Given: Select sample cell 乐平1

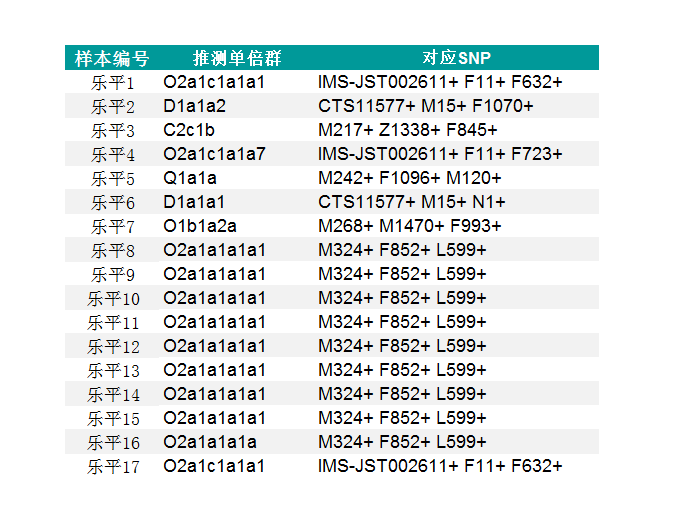Looking at the screenshot, I should pos(112,82).
